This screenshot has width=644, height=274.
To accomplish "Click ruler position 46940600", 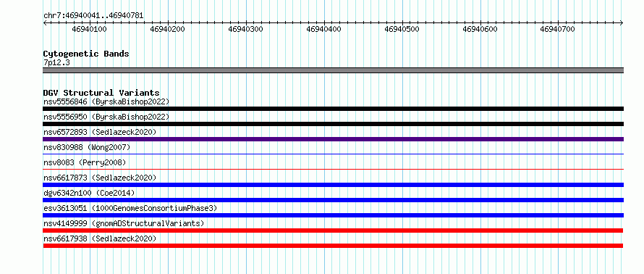I will tap(480, 29).
